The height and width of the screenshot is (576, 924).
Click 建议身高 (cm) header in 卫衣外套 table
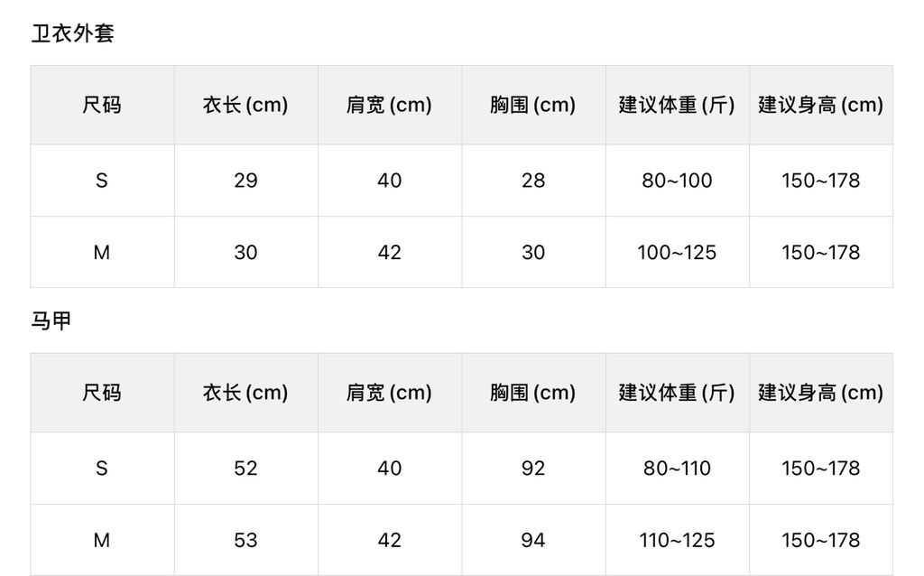(x=820, y=105)
